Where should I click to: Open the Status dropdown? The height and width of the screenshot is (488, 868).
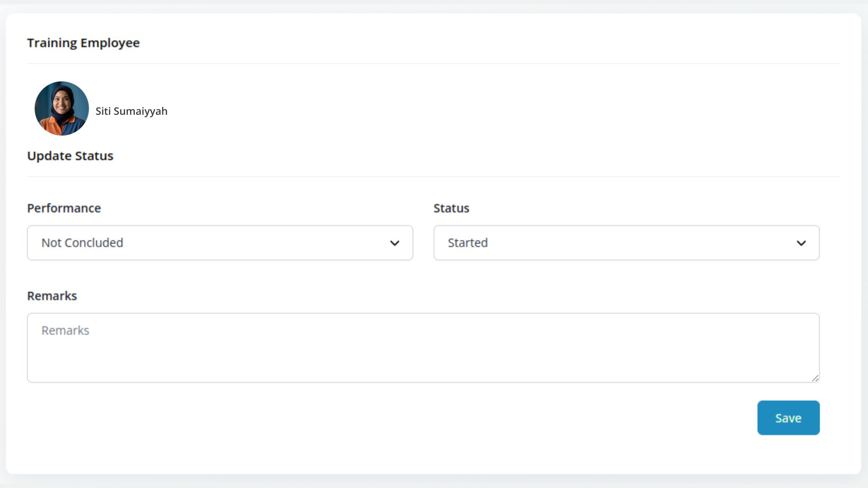(x=626, y=243)
